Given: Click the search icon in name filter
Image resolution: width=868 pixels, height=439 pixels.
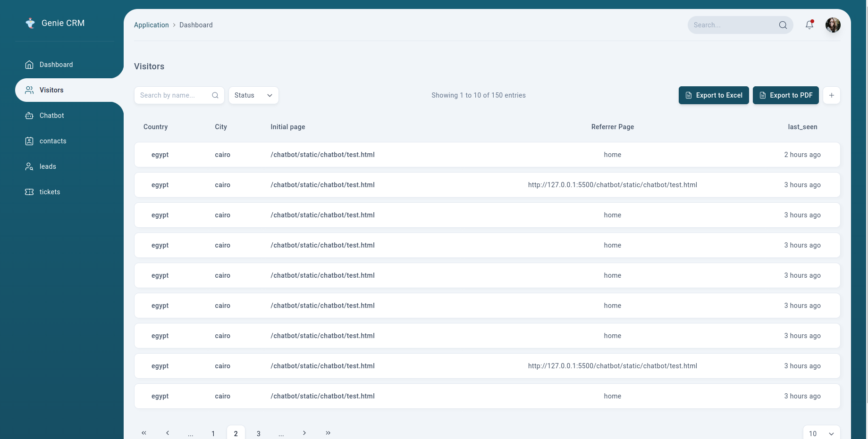Looking at the screenshot, I should pyautogui.click(x=215, y=95).
